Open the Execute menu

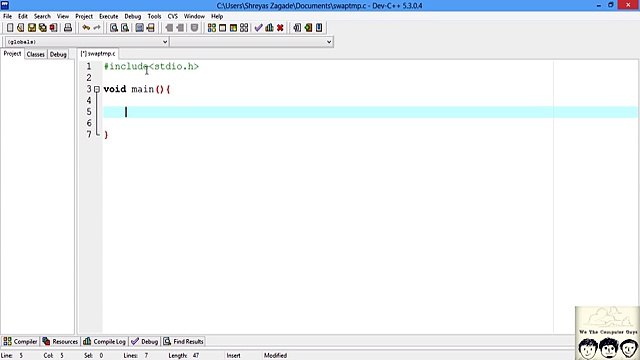(109, 16)
